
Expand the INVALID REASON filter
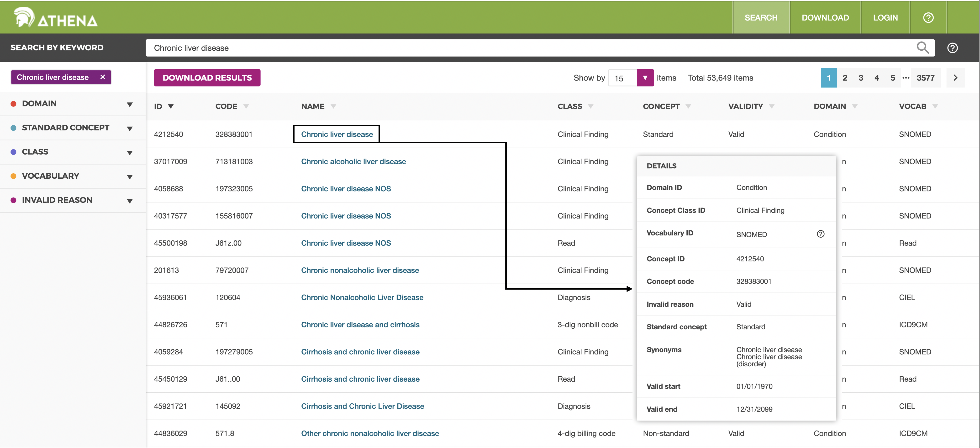129,201
